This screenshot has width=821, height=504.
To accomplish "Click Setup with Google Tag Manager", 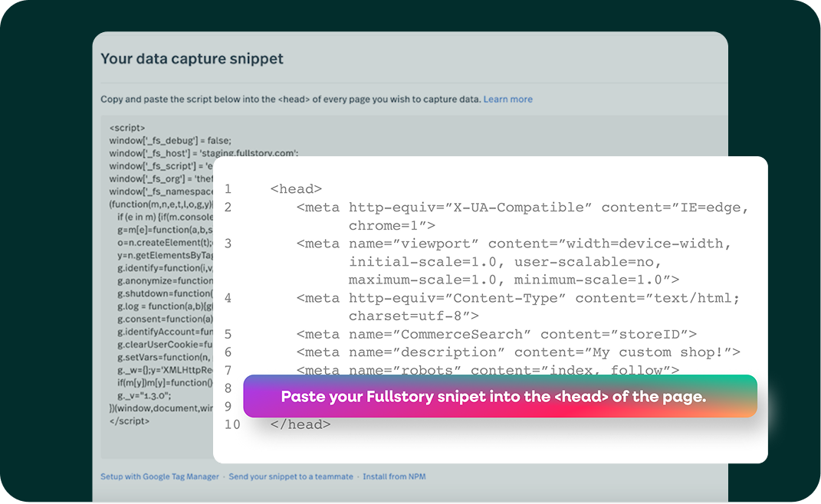I will [159, 476].
